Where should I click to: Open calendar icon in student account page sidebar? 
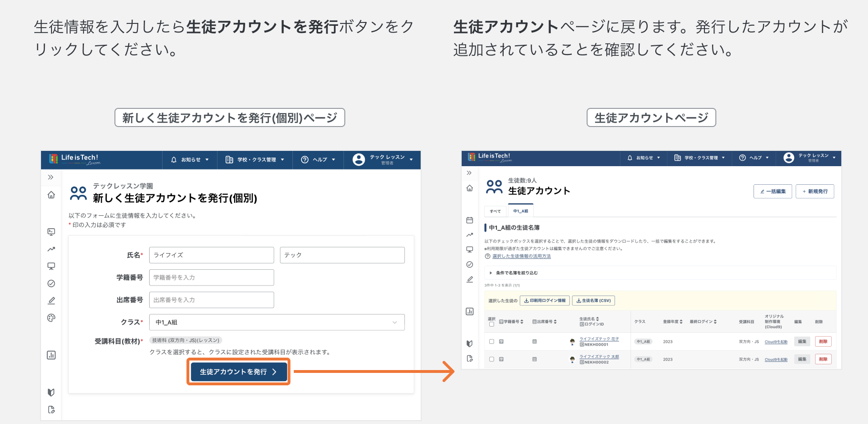pos(469,220)
